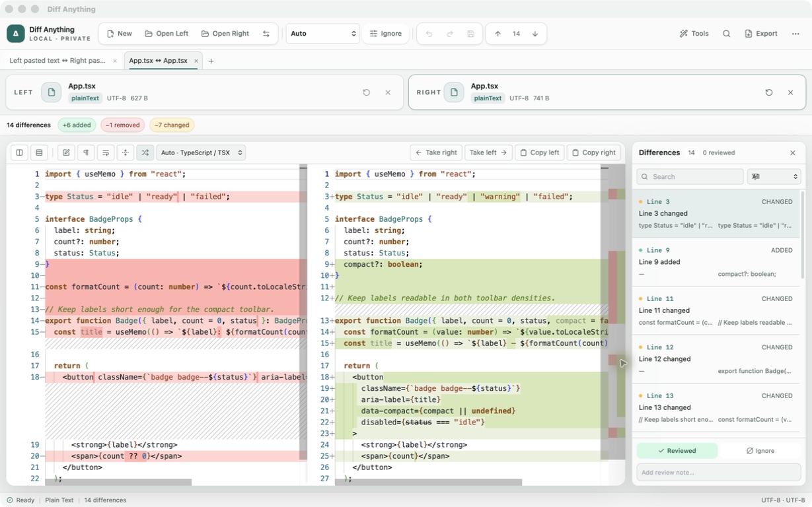812x507 pixels.
Task: Click right file plainText badge
Action: pos(488,98)
